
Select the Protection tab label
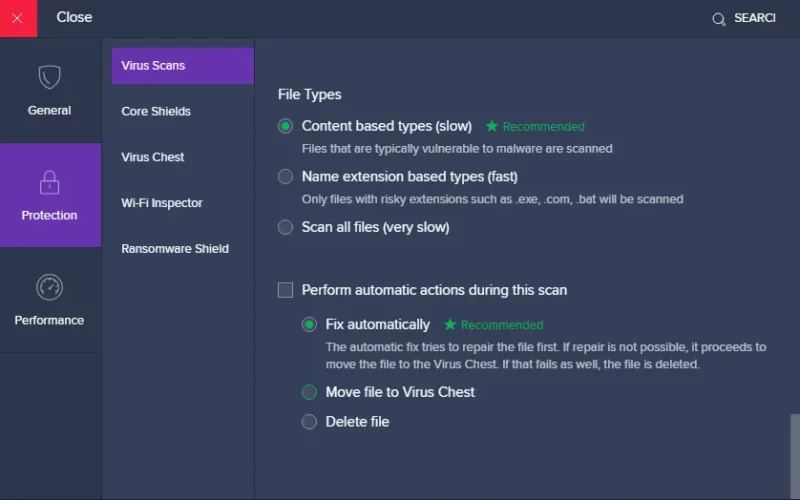point(49,215)
